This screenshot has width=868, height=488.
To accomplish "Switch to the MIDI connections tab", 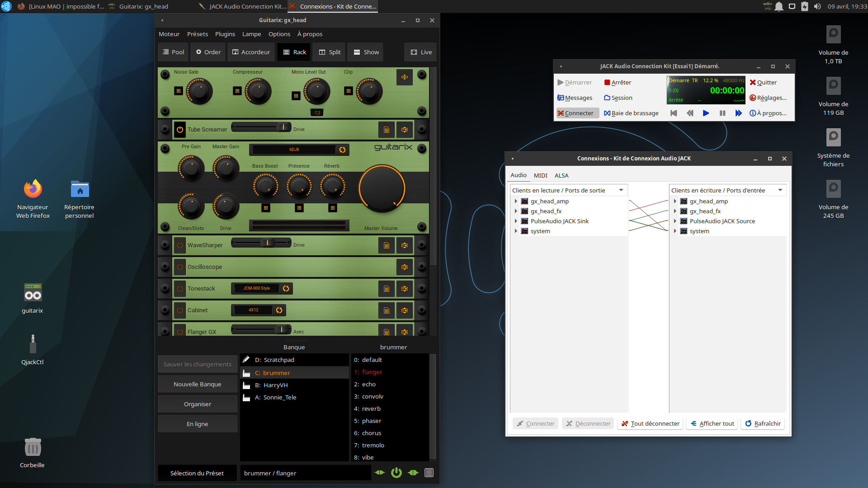I will click(540, 175).
